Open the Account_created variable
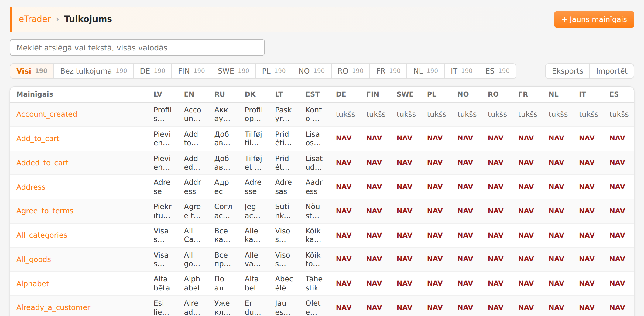The image size is (644, 316). click(47, 114)
